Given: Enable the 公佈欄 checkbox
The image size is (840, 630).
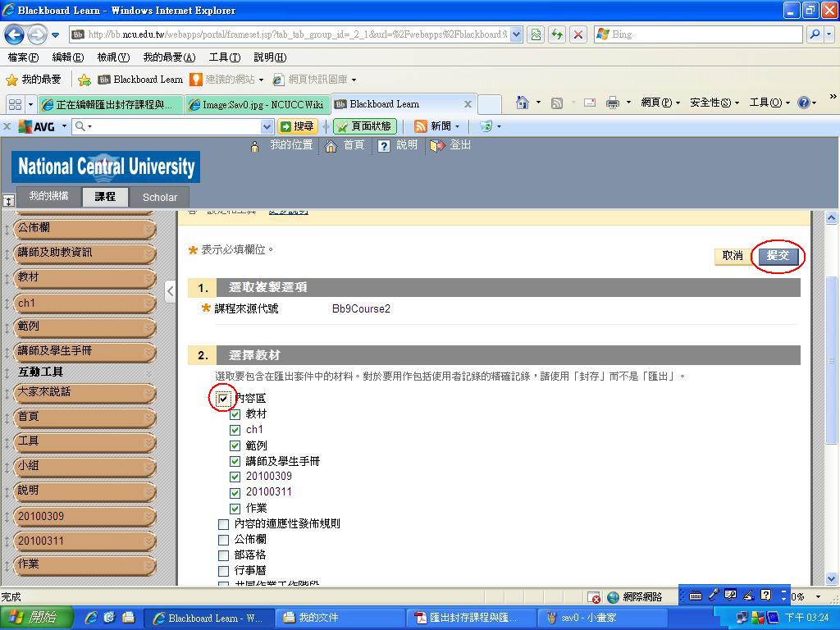Looking at the screenshot, I should click(x=223, y=540).
